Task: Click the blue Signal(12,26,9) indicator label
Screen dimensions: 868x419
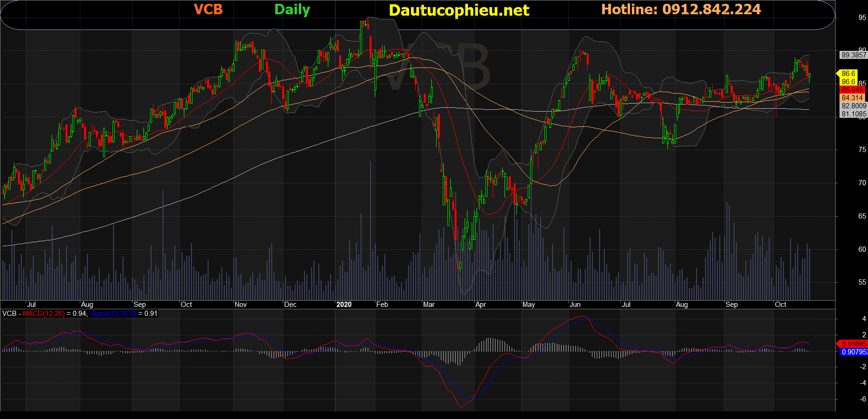Action: tap(113, 314)
